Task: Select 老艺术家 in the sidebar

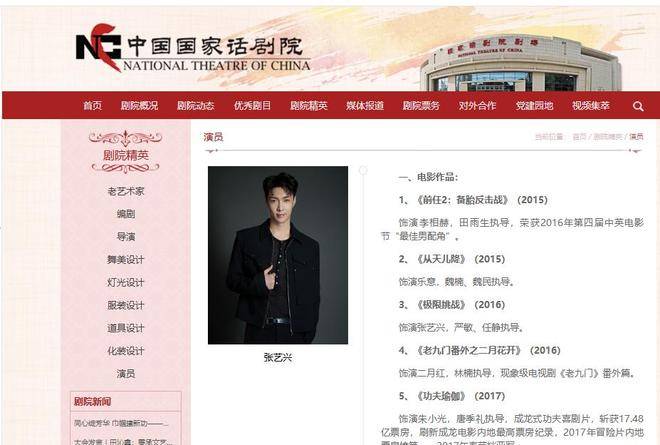Action: pyautogui.click(x=126, y=192)
